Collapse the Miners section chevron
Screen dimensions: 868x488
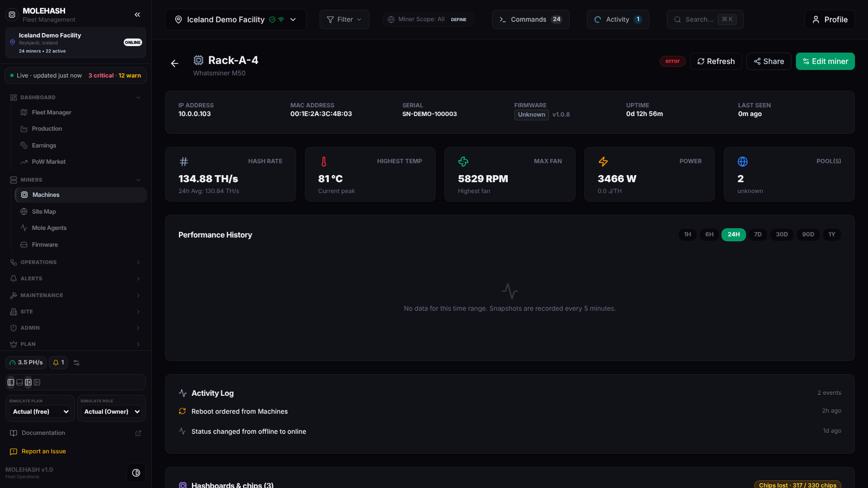click(138, 180)
